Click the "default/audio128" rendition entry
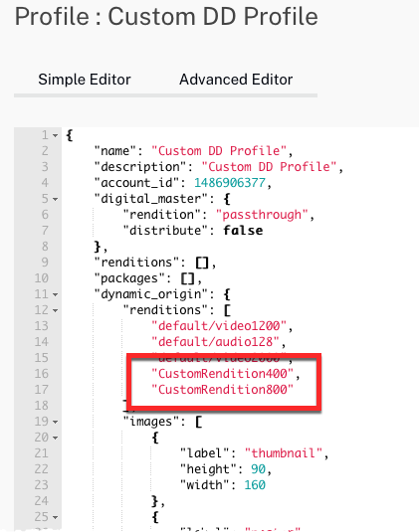Image resolution: width=419 pixels, height=532 pixels. [215, 342]
